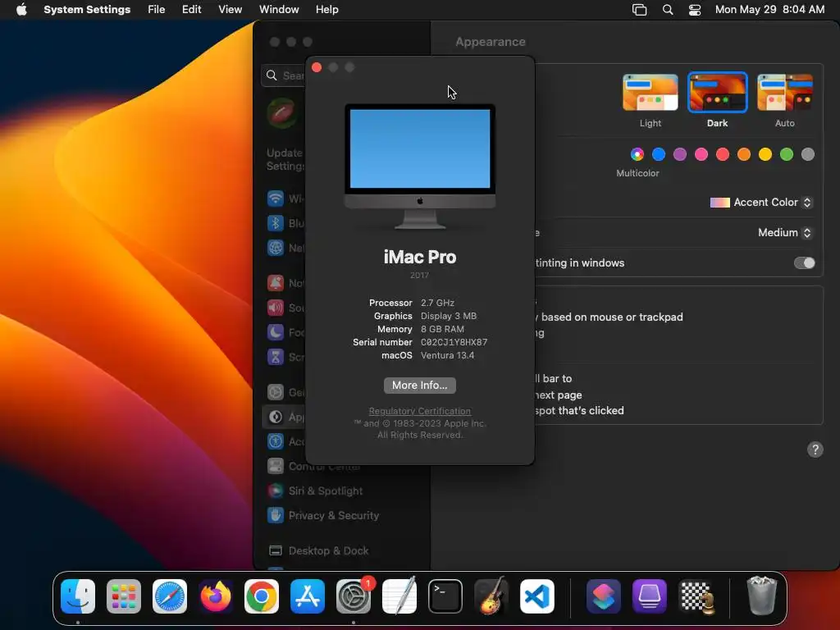Choose the purple accent color

(680, 154)
